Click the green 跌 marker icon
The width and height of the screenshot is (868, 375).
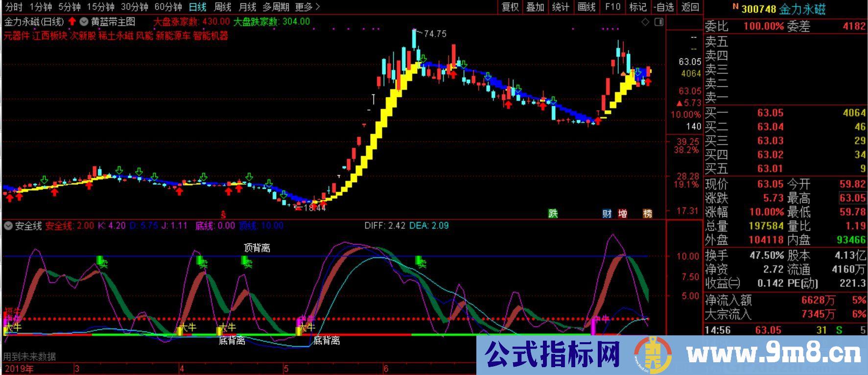[553, 213]
